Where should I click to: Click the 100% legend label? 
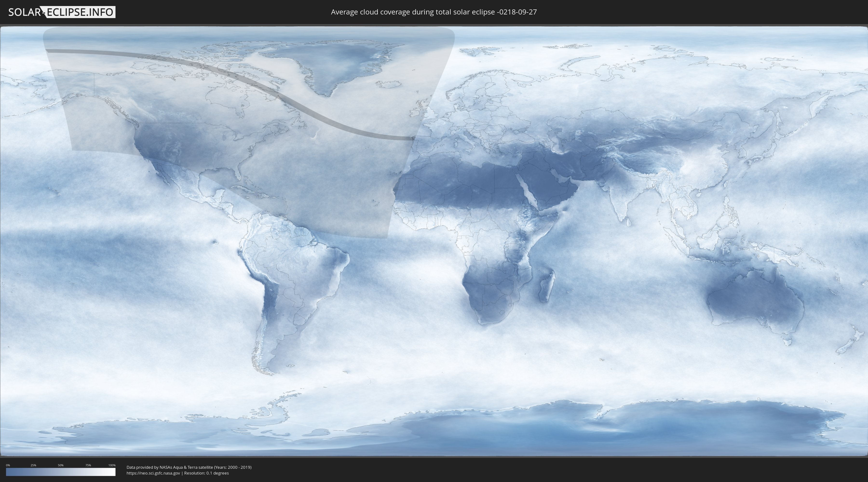[112, 465]
